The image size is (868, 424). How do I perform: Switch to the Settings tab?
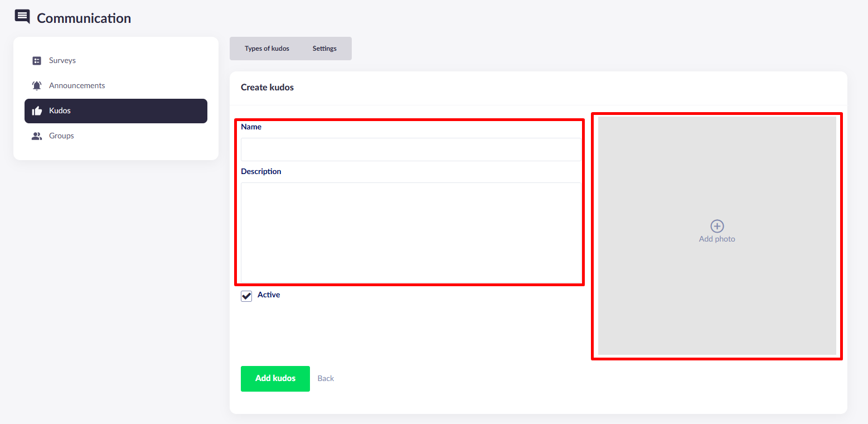coord(324,49)
